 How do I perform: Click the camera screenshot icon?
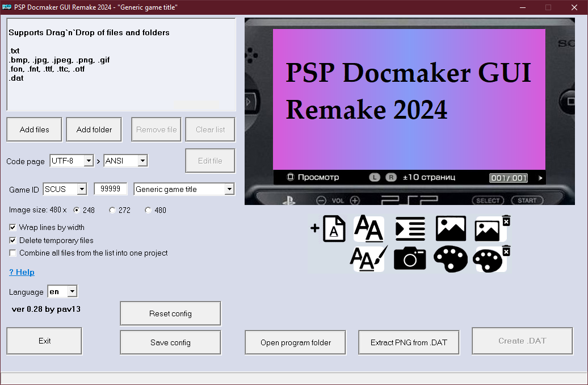click(410, 260)
